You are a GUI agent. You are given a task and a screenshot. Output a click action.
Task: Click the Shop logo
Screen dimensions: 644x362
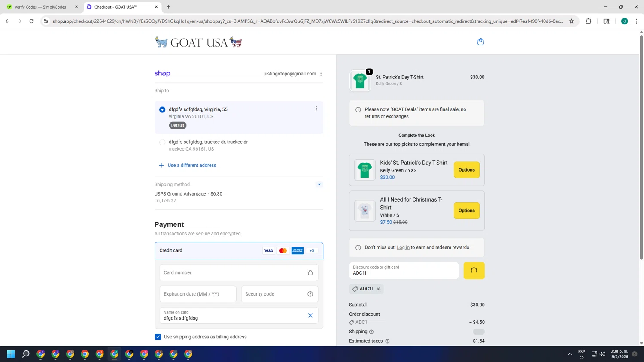(162, 73)
